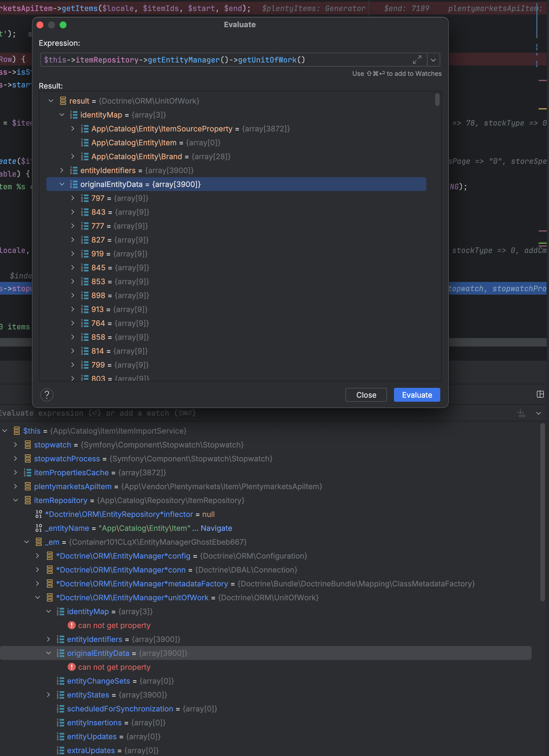Expand array entry 898

click(x=73, y=295)
